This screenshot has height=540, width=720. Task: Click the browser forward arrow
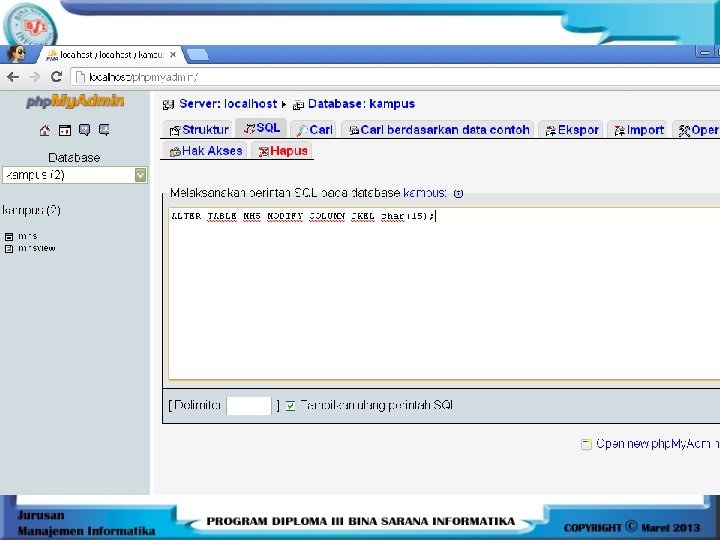34,77
